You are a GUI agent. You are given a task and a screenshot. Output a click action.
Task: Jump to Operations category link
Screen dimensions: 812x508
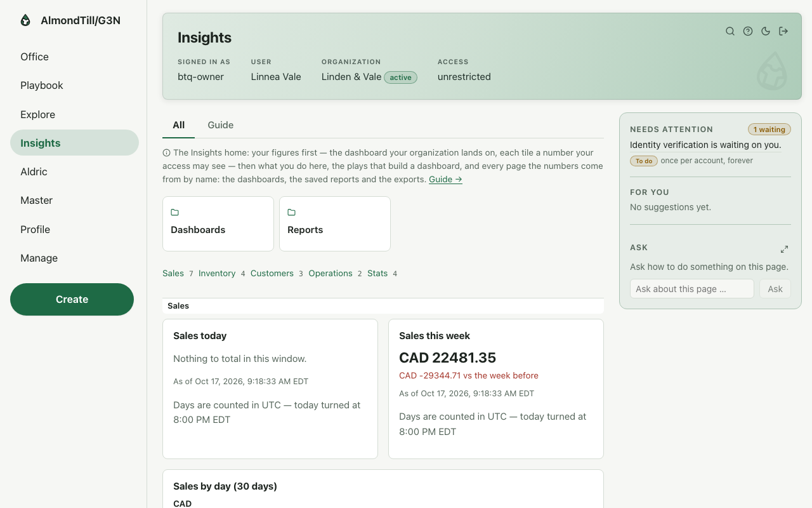pos(331,273)
